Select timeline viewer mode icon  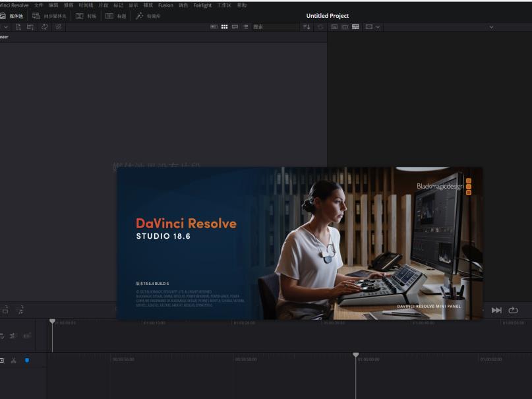tap(355, 27)
